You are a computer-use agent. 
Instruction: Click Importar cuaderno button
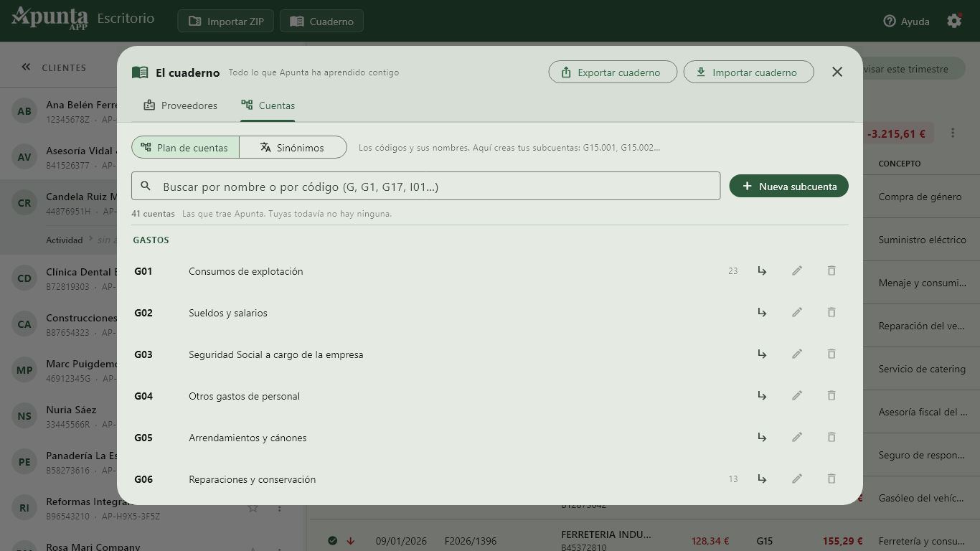(748, 72)
